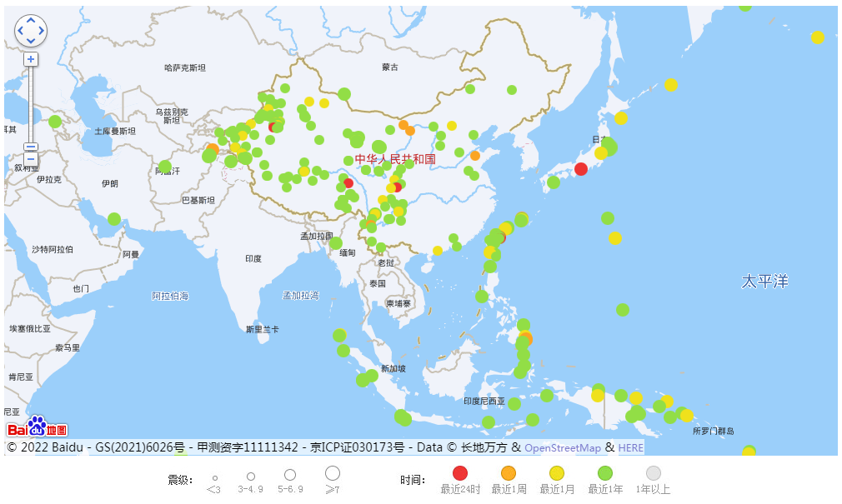Click the 伊朗 map label
The width and height of the screenshot is (842, 504).
coord(109,183)
